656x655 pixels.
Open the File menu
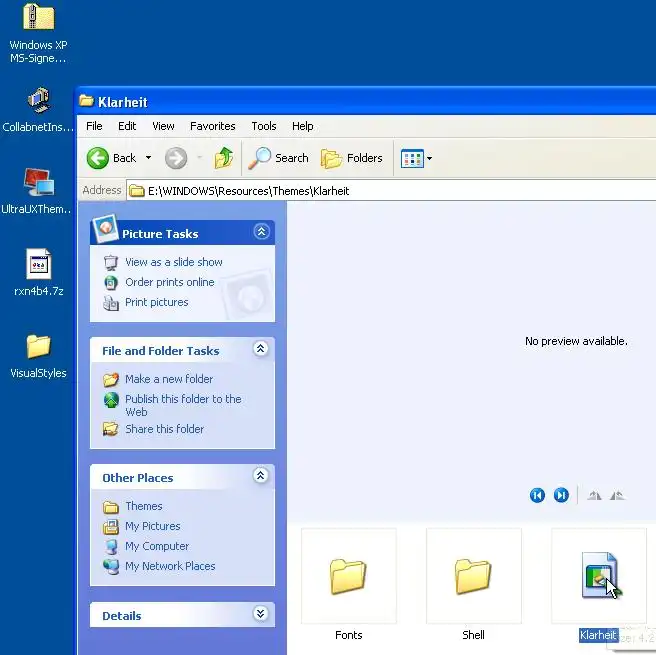click(94, 126)
